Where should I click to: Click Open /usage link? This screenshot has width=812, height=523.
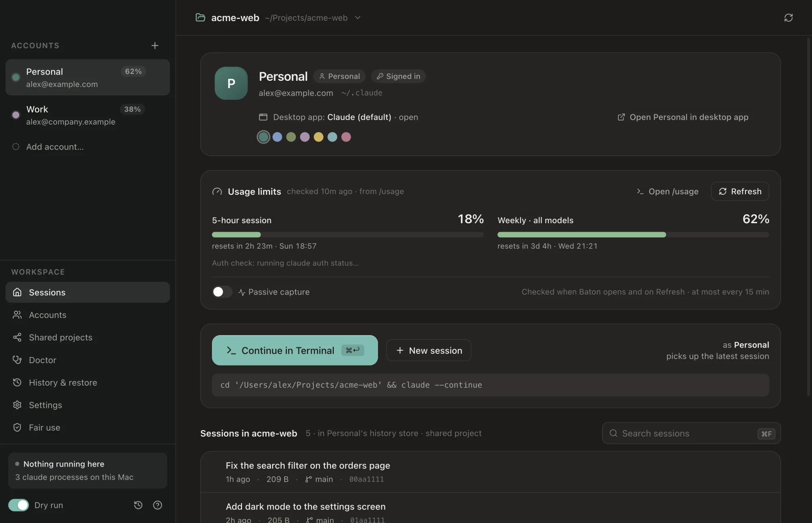click(x=667, y=192)
